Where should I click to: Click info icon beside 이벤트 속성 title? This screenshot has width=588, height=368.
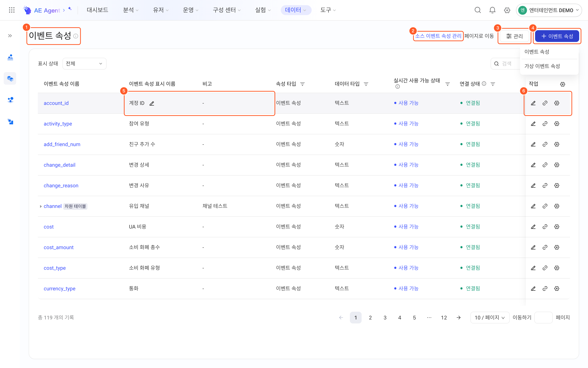(x=76, y=36)
